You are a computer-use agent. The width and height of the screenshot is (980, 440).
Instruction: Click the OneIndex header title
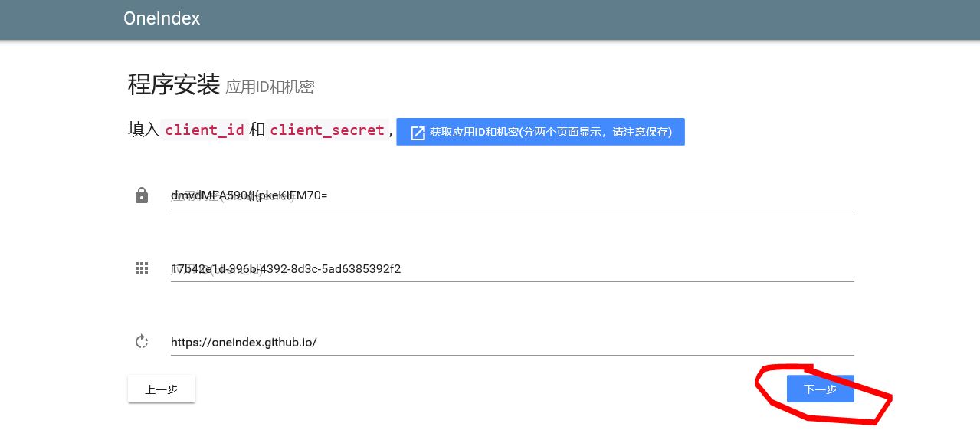[162, 18]
